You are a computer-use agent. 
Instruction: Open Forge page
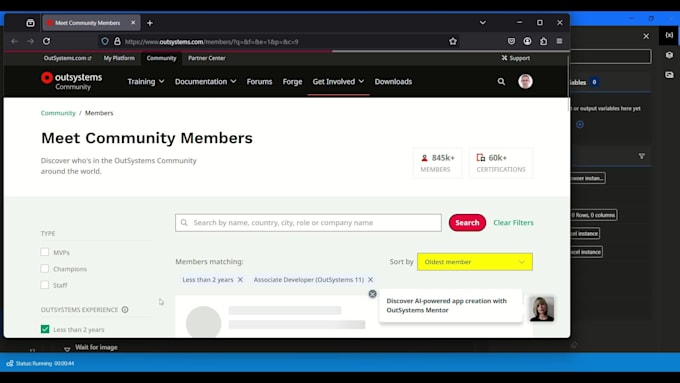coord(292,82)
